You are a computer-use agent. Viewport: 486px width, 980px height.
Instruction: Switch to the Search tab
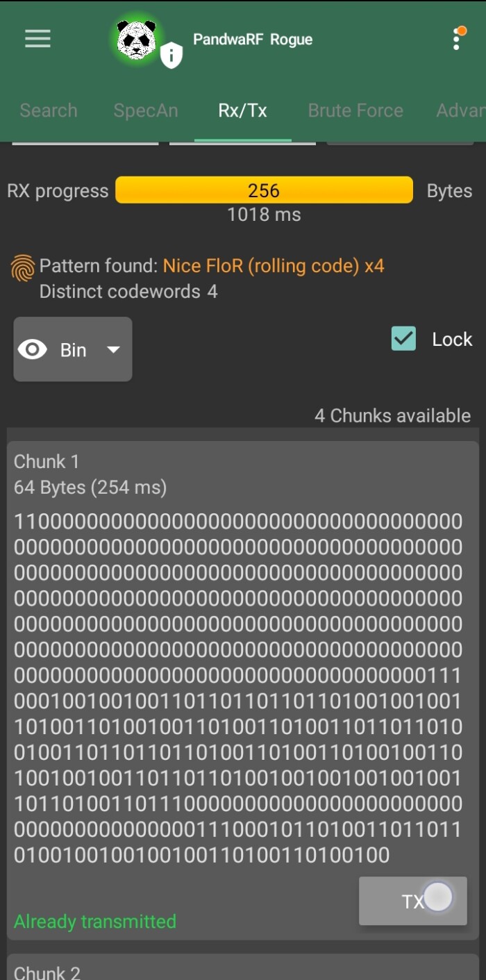pos(48,110)
